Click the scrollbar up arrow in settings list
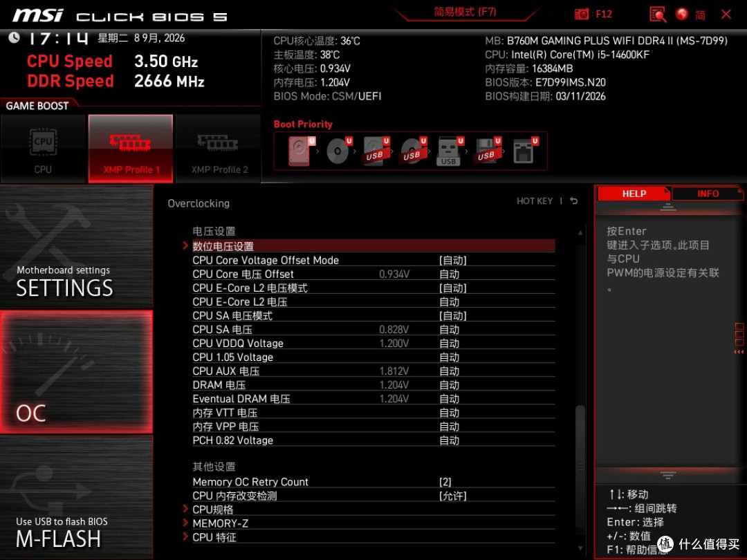This screenshot has height=560, width=747. click(580, 232)
